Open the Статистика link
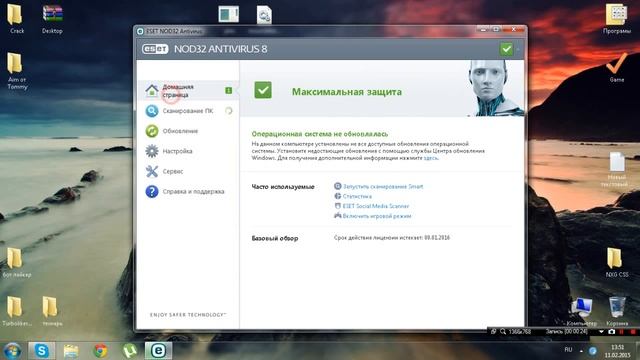The image size is (640, 360). pyautogui.click(x=357, y=196)
